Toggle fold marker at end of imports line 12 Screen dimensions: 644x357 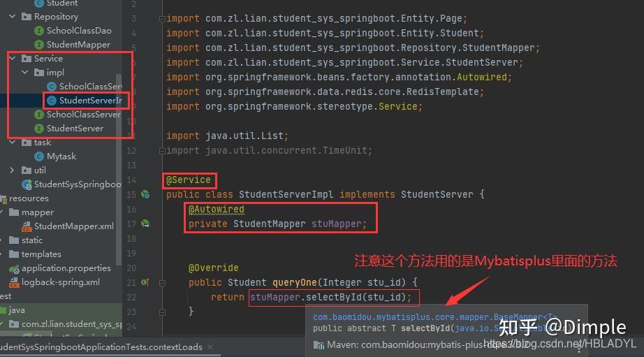(x=162, y=151)
